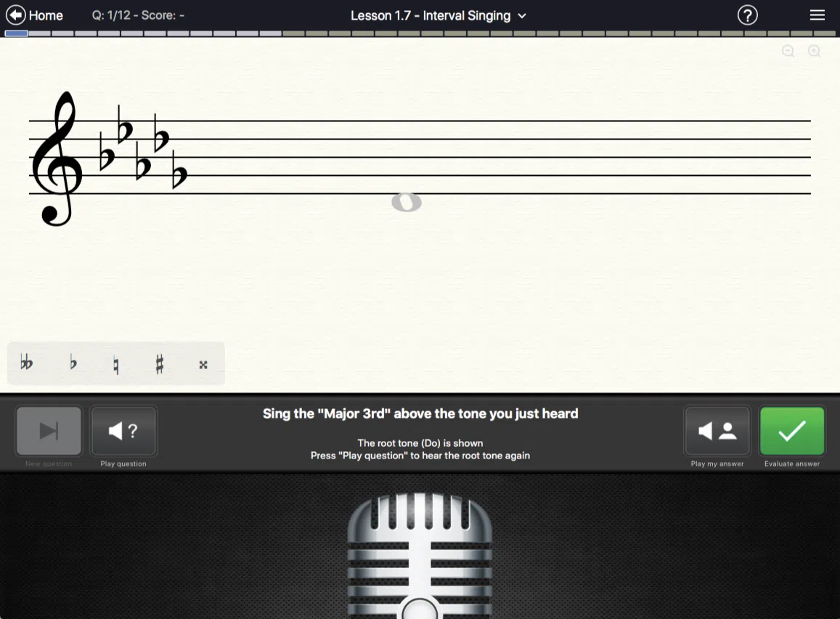Open the help question mark icon
The width and height of the screenshot is (840, 619).
(747, 15)
